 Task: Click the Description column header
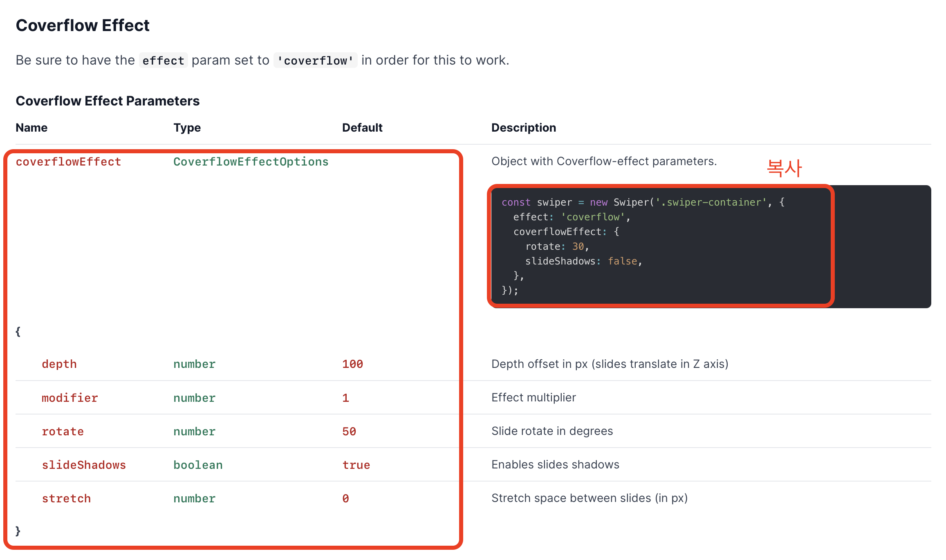coord(523,128)
